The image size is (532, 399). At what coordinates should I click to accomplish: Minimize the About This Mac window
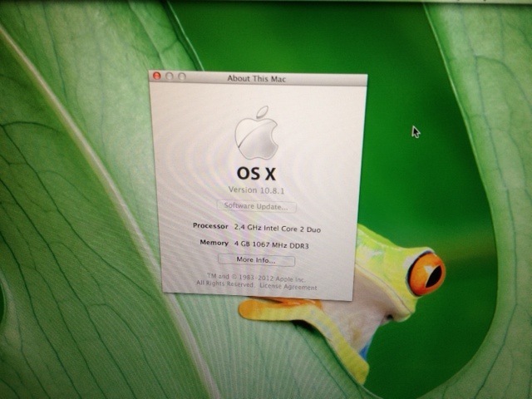(170, 76)
